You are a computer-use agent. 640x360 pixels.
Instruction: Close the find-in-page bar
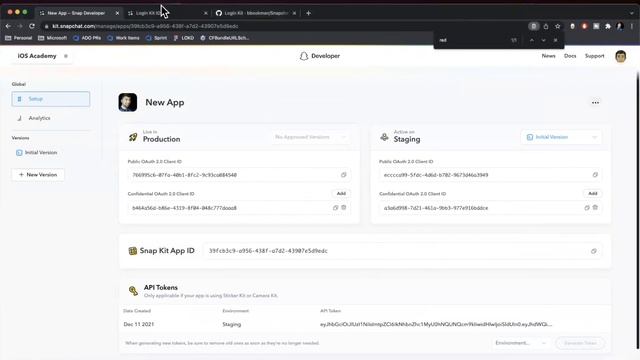click(x=556, y=40)
